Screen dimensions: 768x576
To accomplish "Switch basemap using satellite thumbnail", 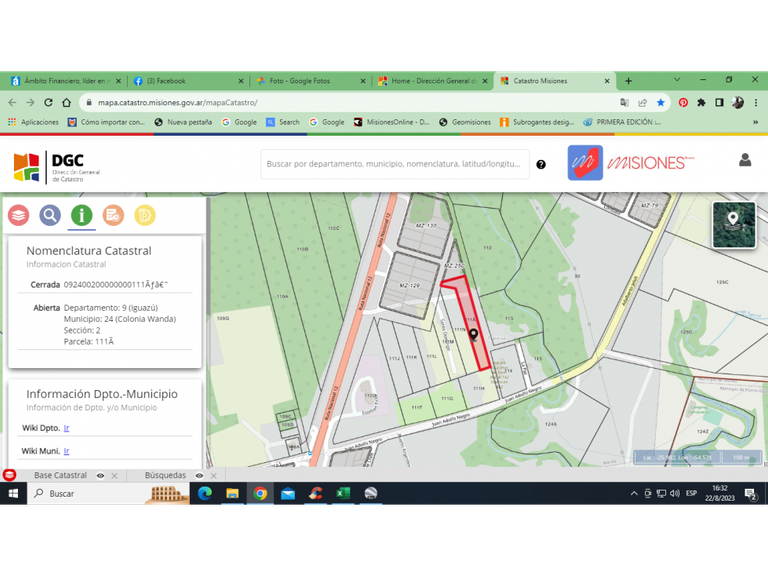I will (x=733, y=223).
